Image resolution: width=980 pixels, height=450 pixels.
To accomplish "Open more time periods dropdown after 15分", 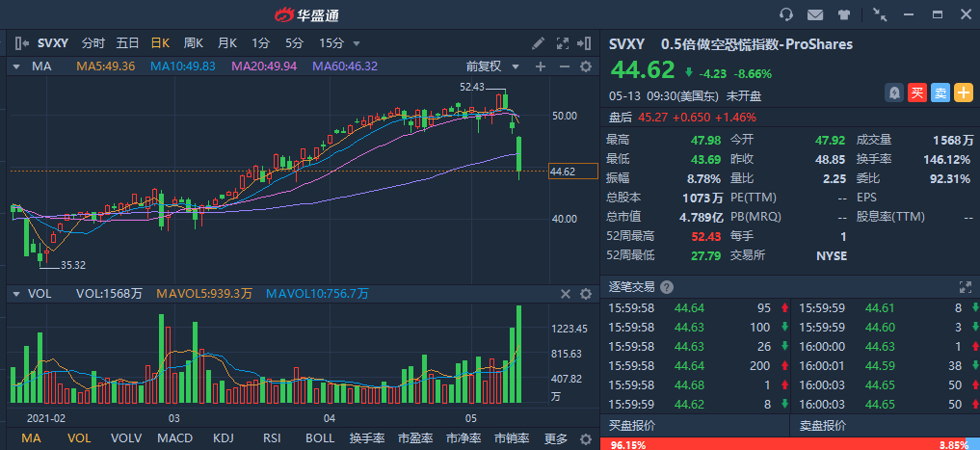I will (357, 43).
